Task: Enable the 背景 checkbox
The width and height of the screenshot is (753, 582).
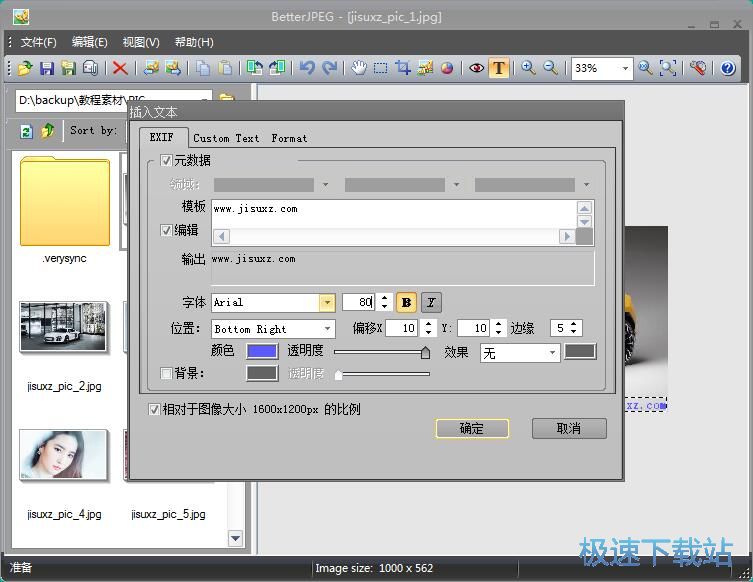Action: tap(166, 373)
